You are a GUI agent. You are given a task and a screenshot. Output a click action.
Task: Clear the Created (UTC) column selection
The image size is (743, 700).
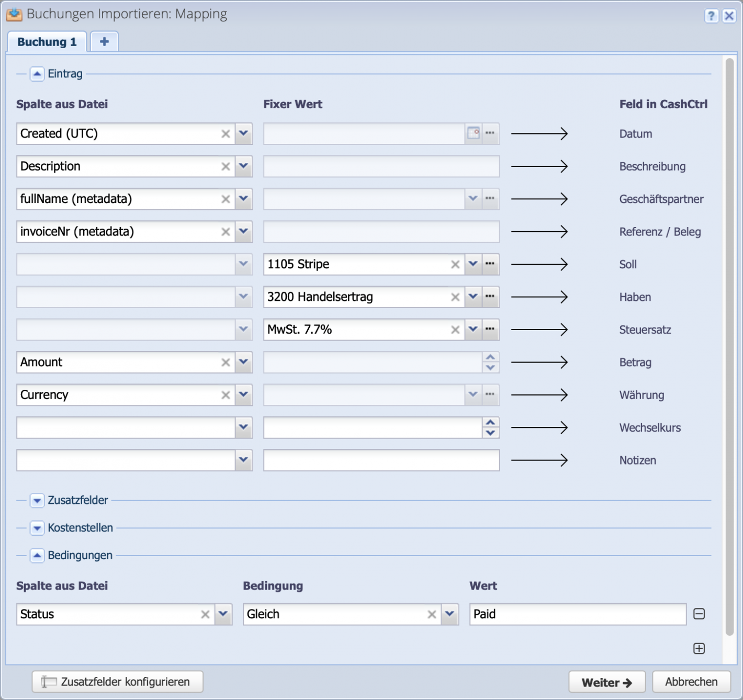[226, 133]
